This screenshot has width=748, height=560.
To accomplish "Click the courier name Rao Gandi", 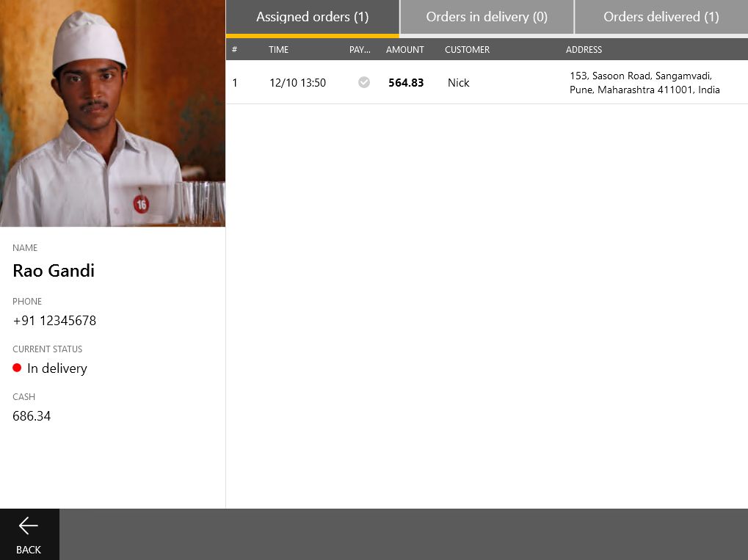I will (x=54, y=271).
